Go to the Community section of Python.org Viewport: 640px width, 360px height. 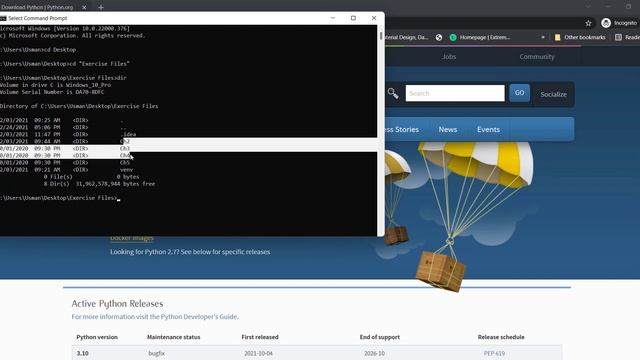(537, 57)
